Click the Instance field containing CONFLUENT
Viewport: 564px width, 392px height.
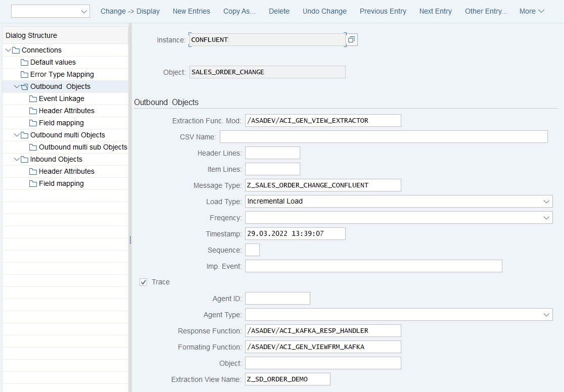pyautogui.click(x=267, y=39)
